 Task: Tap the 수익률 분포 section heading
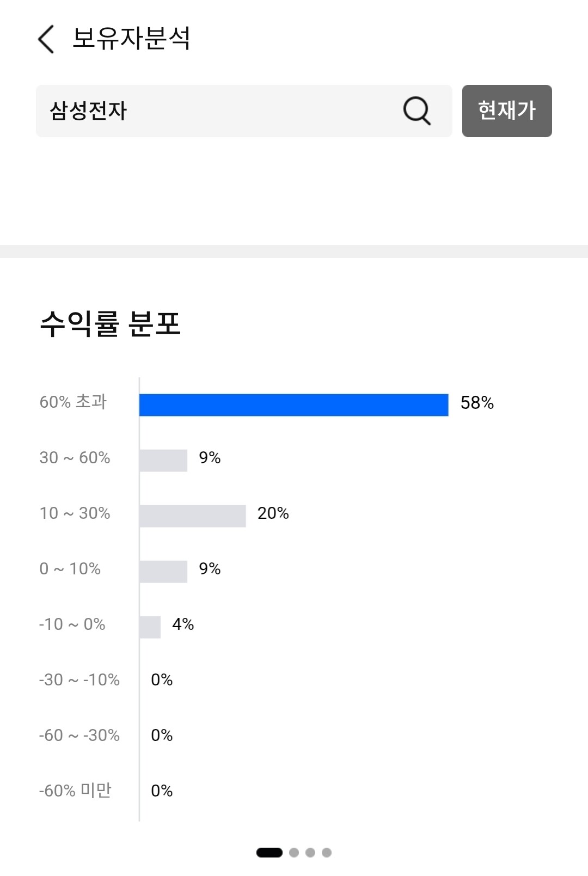click(110, 324)
